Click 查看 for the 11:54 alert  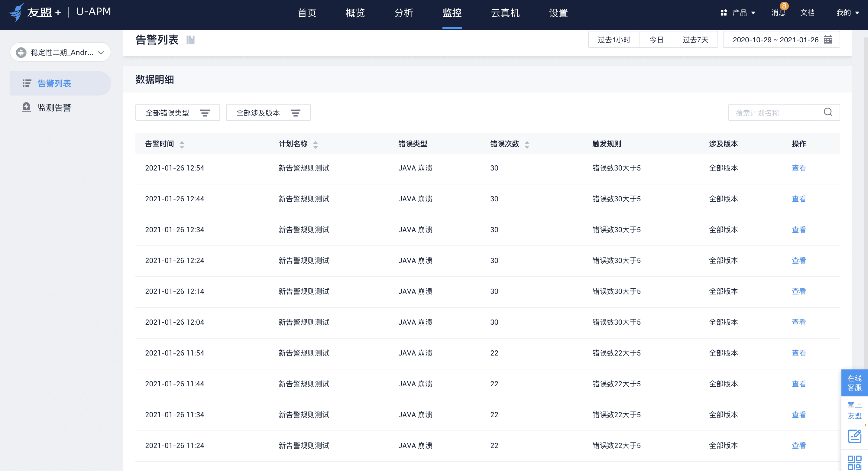coord(798,353)
